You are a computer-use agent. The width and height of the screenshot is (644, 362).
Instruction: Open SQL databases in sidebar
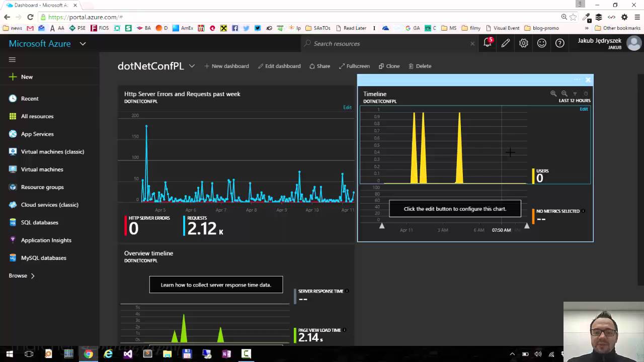click(33, 222)
